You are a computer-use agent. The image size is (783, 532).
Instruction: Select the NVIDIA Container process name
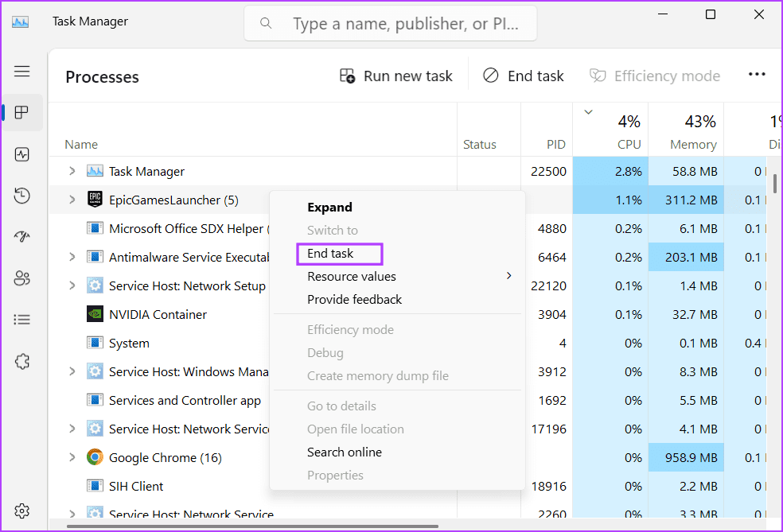[x=158, y=314]
